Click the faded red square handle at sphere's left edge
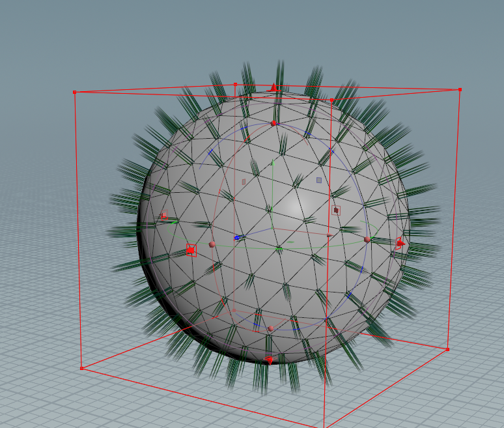This screenshot has height=428, width=504. [164, 215]
